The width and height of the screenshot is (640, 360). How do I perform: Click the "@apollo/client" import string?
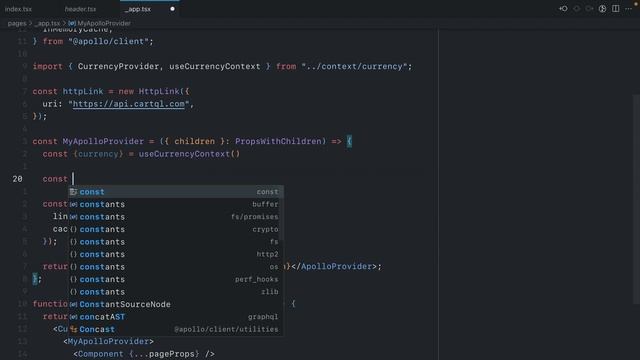[x=108, y=42]
